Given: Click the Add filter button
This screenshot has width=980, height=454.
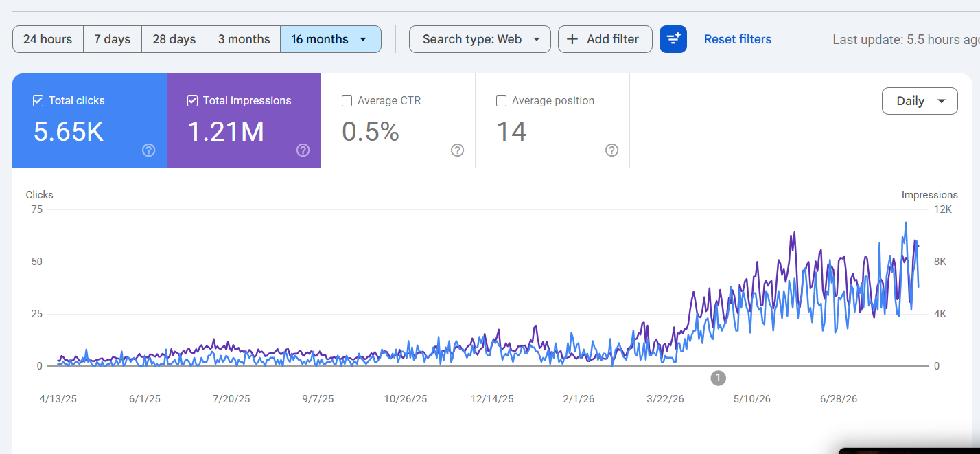Looking at the screenshot, I should point(605,39).
